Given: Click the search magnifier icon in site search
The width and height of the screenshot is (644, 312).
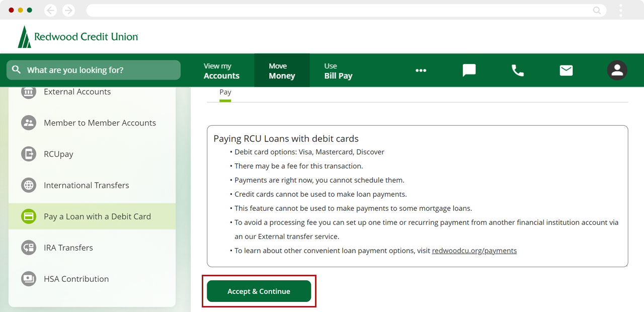Looking at the screenshot, I should pyautogui.click(x=17, y=70).
